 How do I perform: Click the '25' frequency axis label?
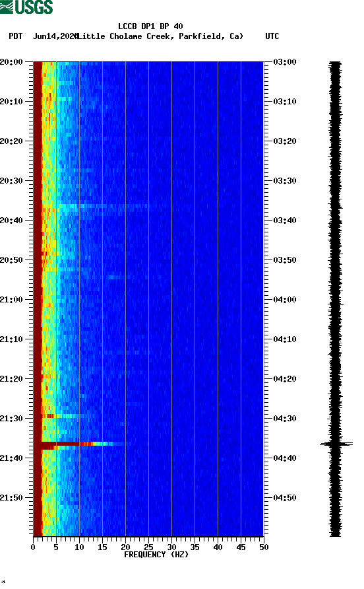click(148, 547)
